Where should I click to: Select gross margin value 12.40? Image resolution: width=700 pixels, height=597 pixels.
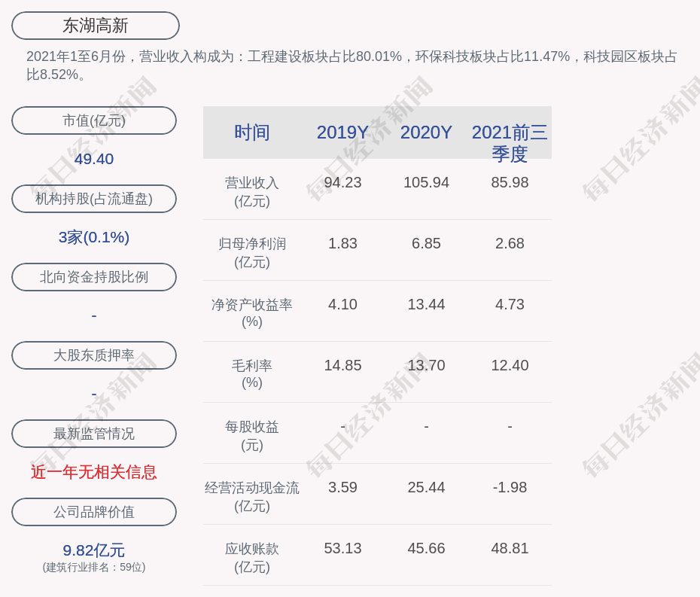(x=510, y=365)
